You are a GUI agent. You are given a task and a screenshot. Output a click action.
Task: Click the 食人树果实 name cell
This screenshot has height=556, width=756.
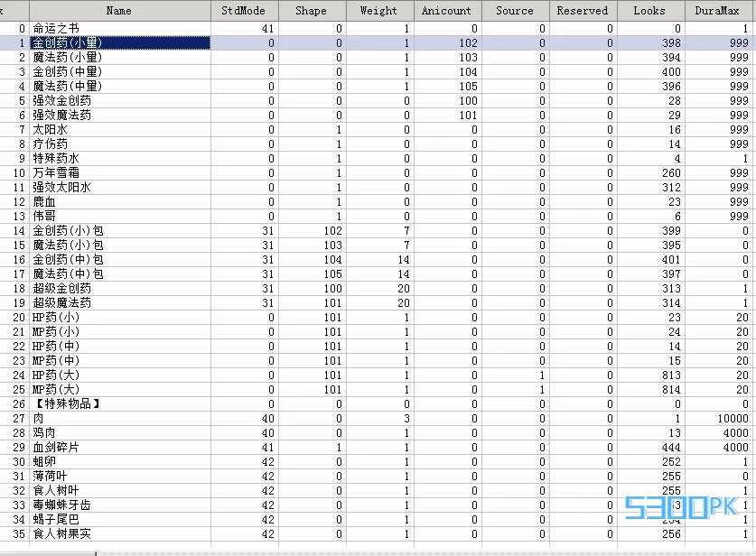pos(120,534)
